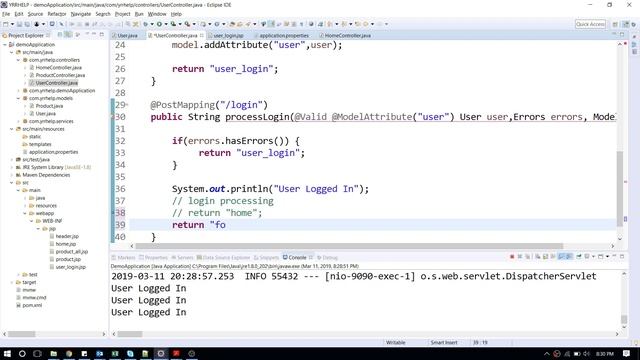Viewport: 640px width, 360px height.
Task: Select ProductController.java in Project Explorer
Action: [60, 75]
